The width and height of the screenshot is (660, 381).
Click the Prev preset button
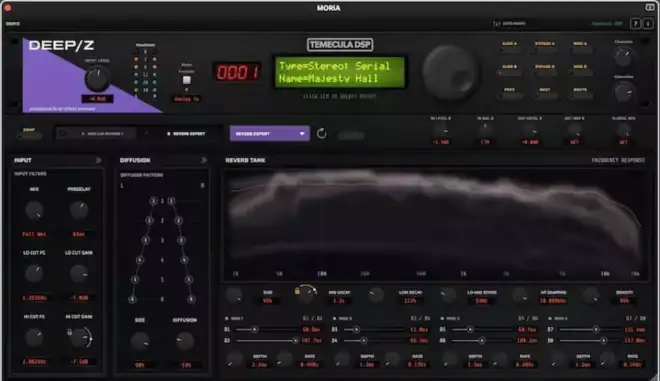click(510, 96)
